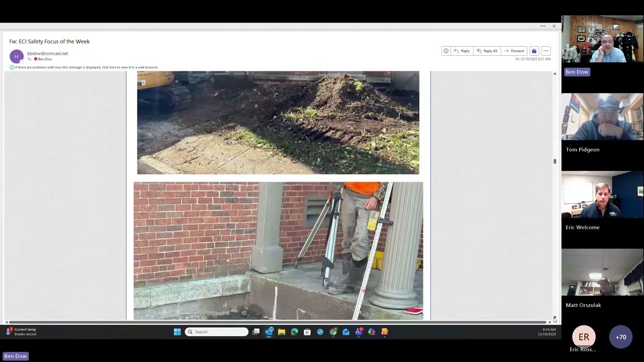The image size is (644, 362).
Task: Click the vertical scrollbar thumb
Action: coord(554,161)
